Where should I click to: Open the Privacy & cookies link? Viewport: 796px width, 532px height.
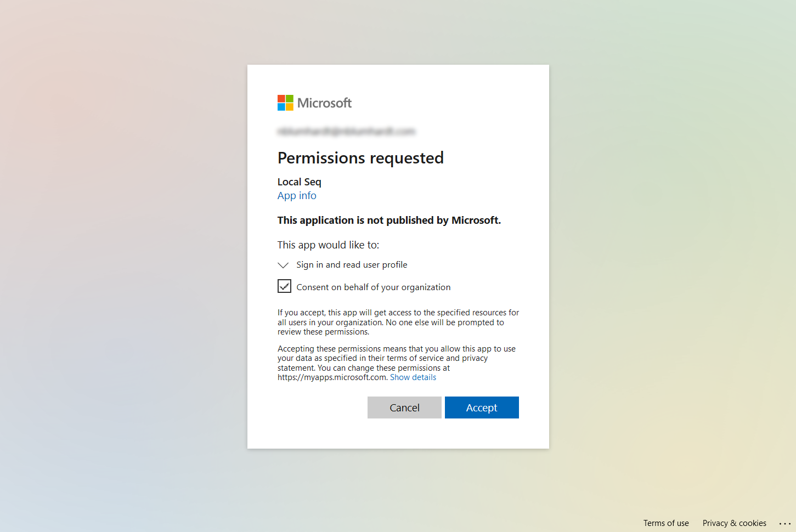tap(735, 523)
